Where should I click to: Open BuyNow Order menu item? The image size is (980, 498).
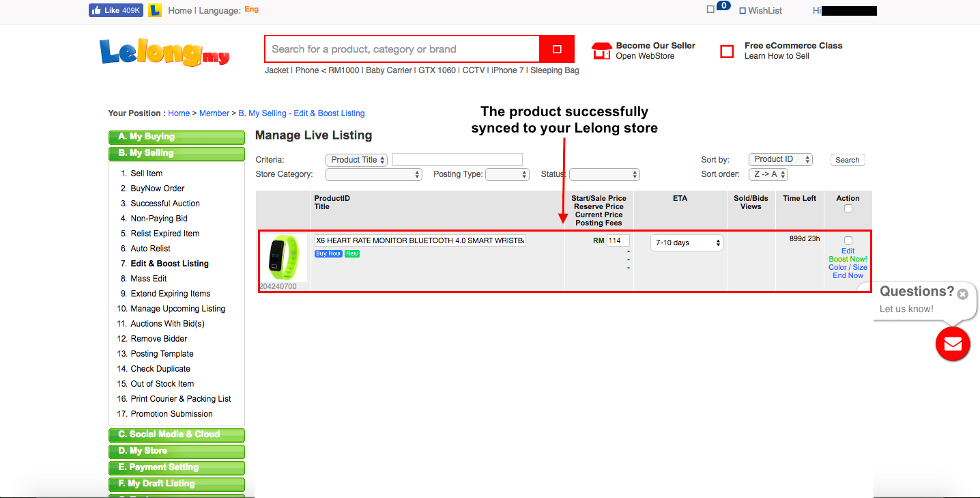coord(158,189)
